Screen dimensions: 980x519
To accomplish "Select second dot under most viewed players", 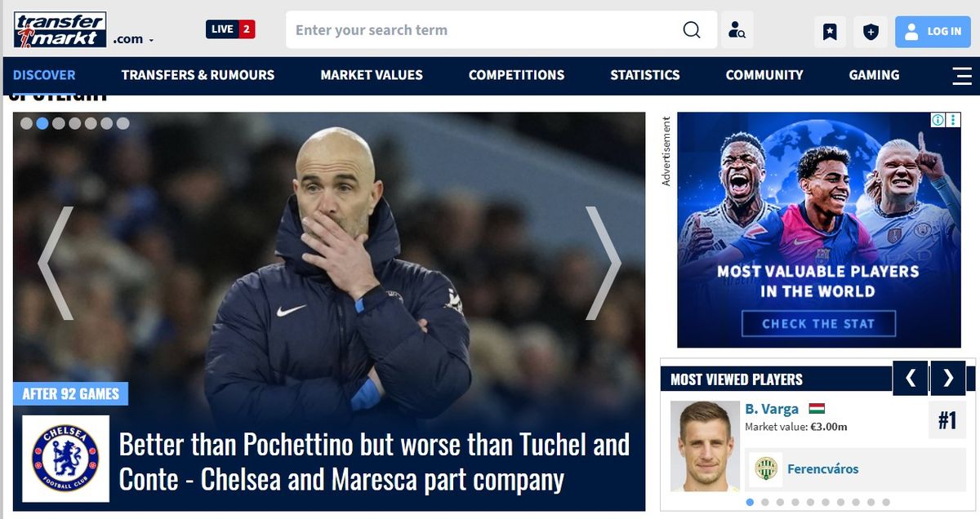I will [x=764, y=503].
